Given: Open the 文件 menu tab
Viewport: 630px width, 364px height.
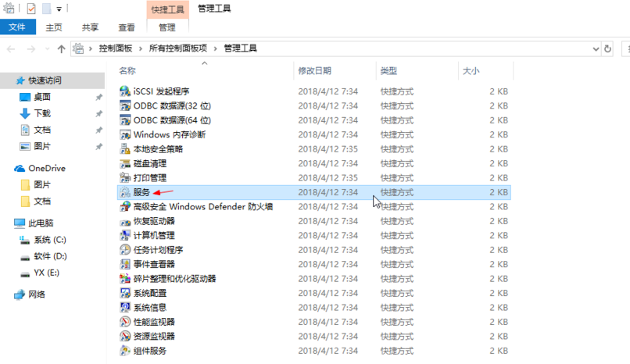Looking at the screenshot, I should (x=17, y=27).
